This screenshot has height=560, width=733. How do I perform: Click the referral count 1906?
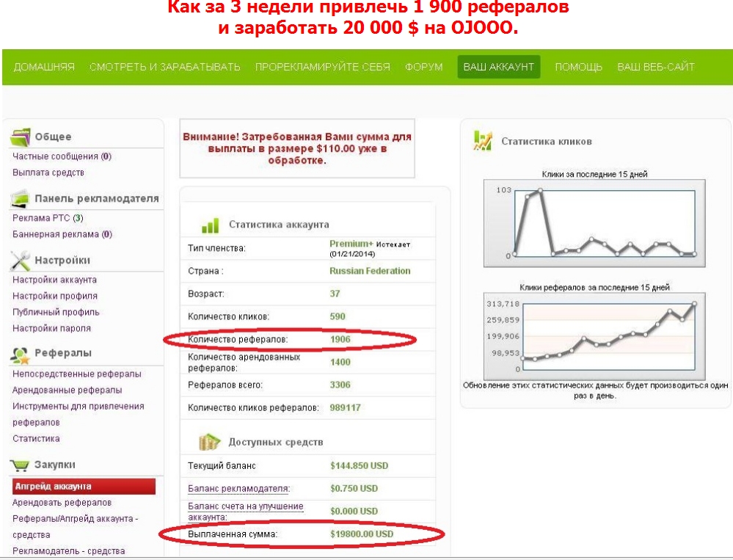click(340, 339)
